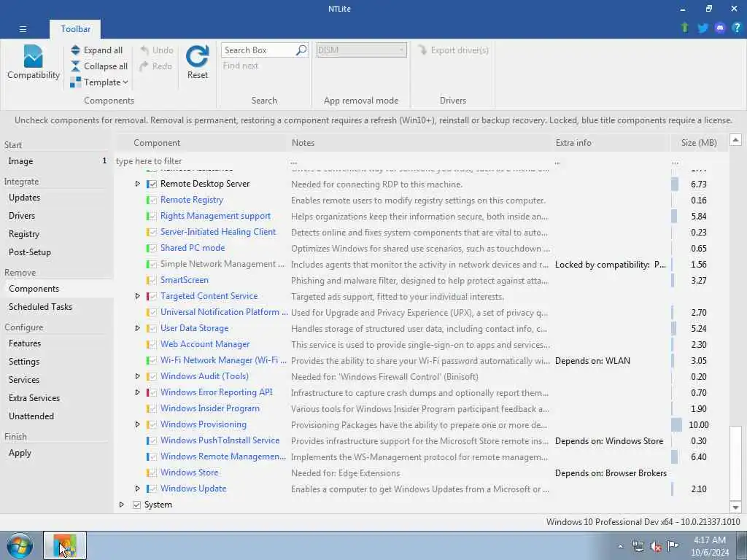Expand Windows Audit (Tools) node
The height and width of the screenshot is (560, 747).
(137, 376)
